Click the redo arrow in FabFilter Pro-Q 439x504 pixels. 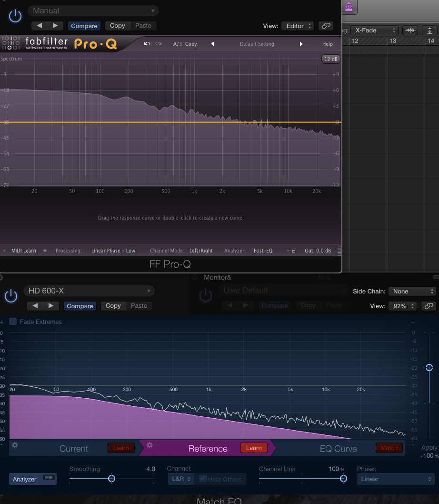(159, 44)
